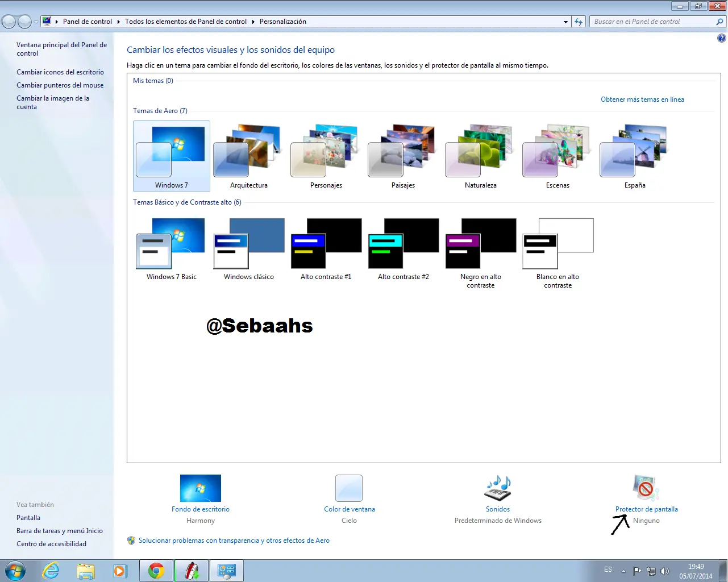Choose the Paisajes theme
This screenshot has height=582, width=728.
click(x=403, y=156)
